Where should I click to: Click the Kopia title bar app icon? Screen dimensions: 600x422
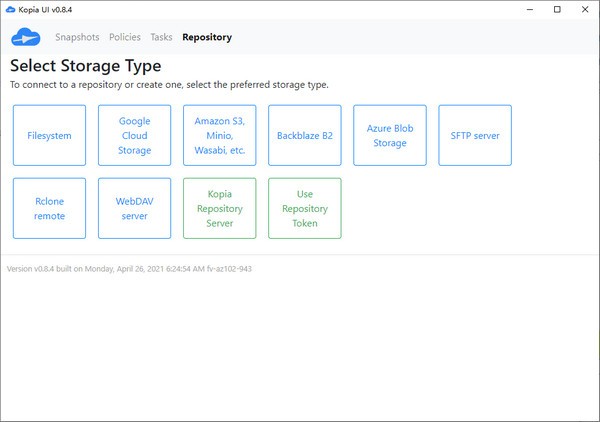click(11, 9)
